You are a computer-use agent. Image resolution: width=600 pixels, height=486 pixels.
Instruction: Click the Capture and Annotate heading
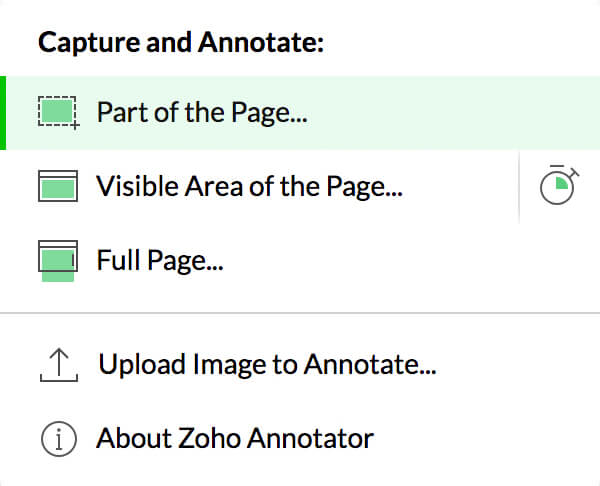181,42
